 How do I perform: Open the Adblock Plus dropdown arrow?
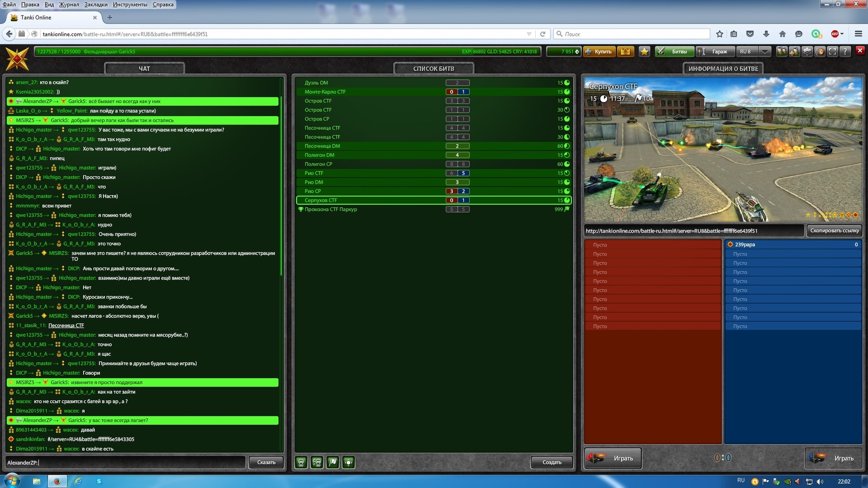click(842, 34)
